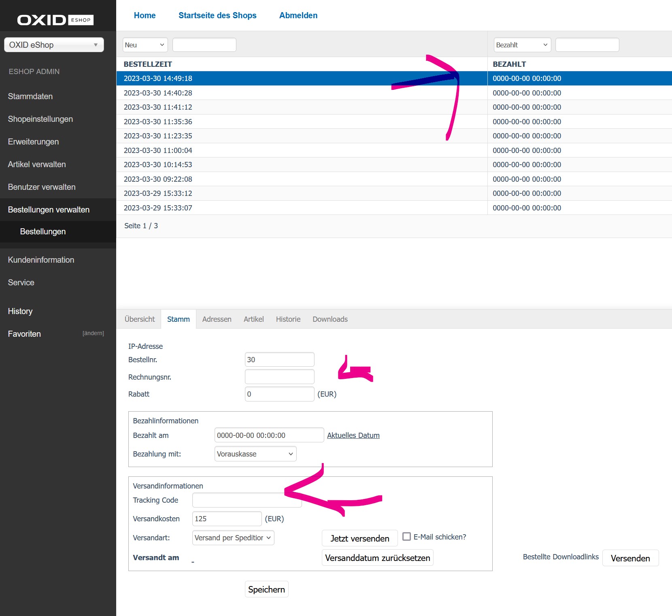The width and height of the screenshot is (672, 616).
Task: Open the Versandart shipping method dropdown
Action: [233, 538]
